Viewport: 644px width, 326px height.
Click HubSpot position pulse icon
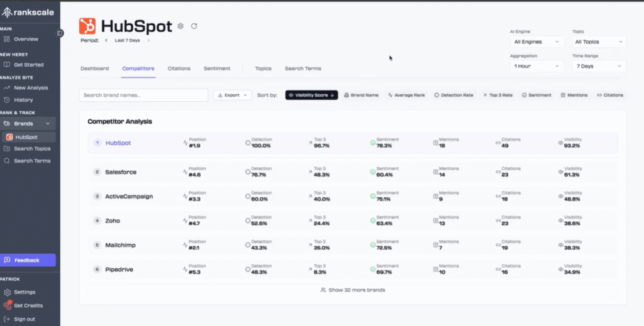186,143
